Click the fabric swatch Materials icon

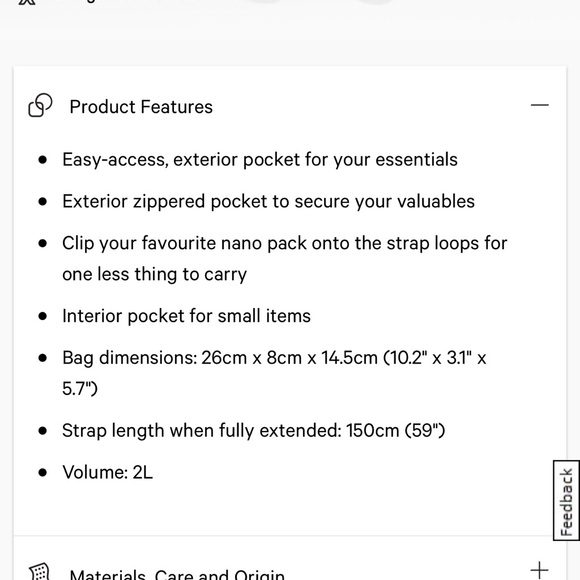(x=40, y=571)
